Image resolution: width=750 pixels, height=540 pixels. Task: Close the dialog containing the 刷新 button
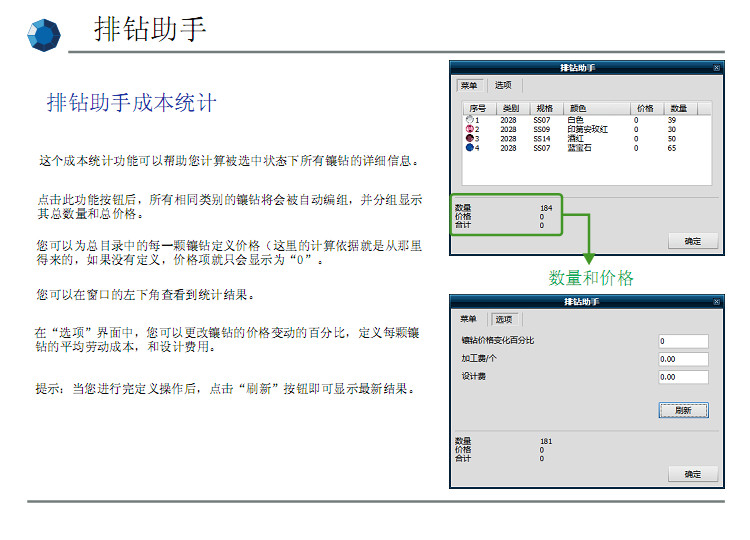(716, 302)
